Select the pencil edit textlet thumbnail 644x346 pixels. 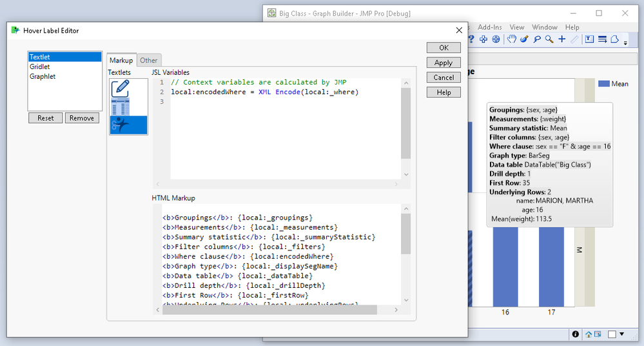pos(121,88)
